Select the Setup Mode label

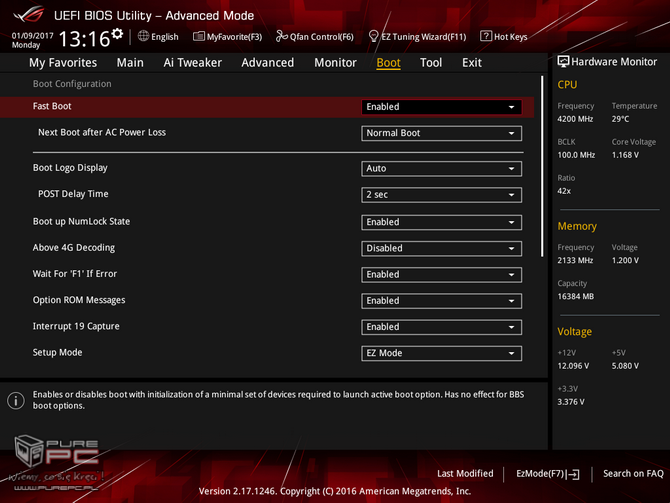[57, 353]
